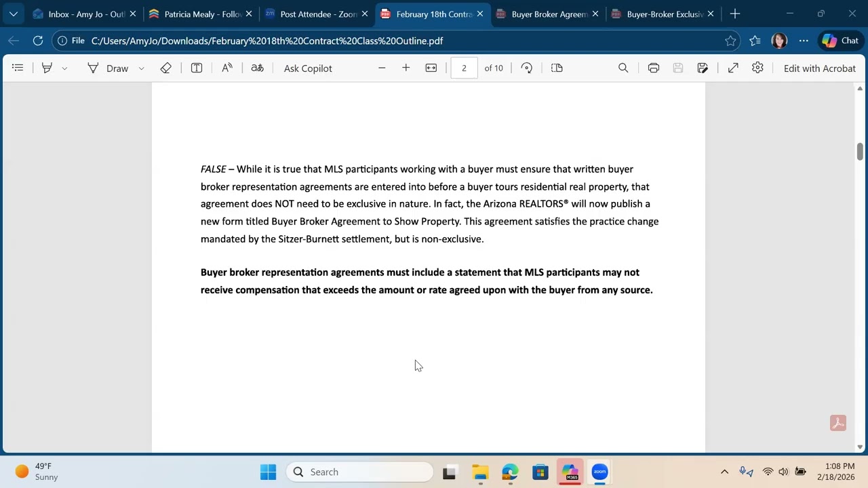Open the Translate tool
868x488 pixels.
[x=257, y=68]
